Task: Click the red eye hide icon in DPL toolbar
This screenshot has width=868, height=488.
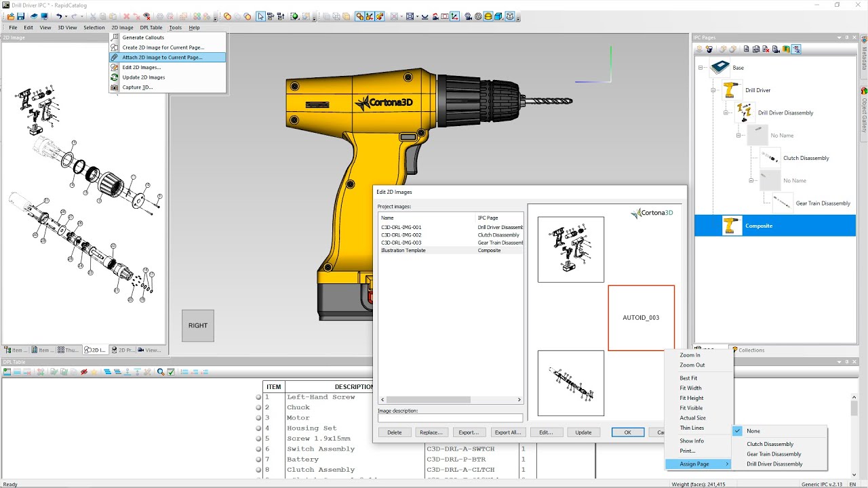Action: [84, 371]
